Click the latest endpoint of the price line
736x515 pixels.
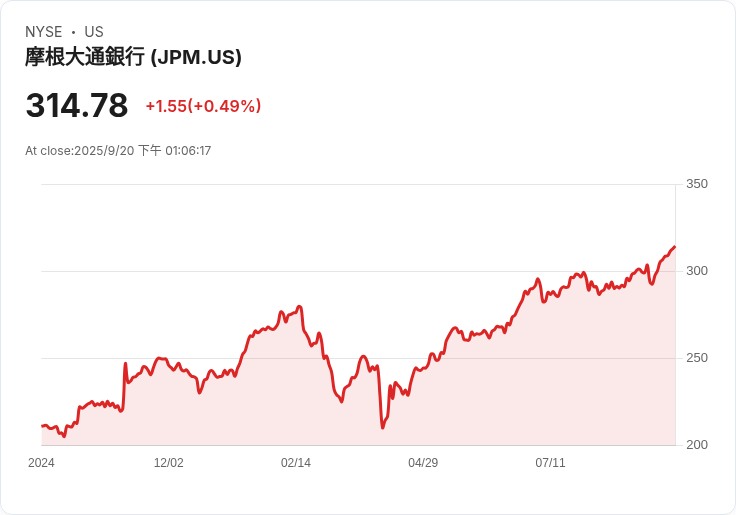pos(675,246)
